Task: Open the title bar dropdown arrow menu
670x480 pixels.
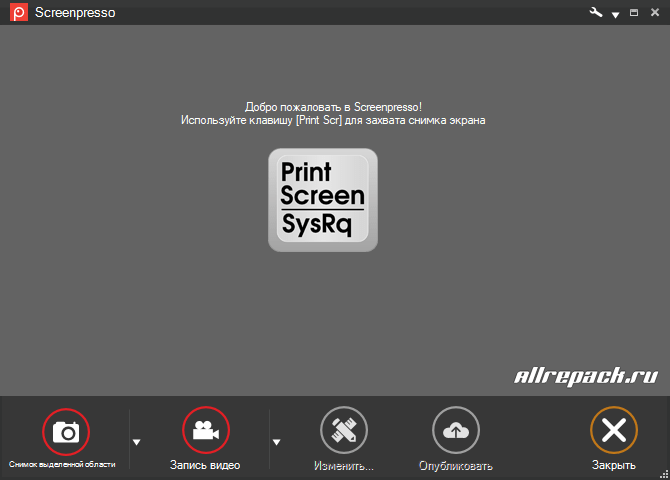Action: point(615,15)
